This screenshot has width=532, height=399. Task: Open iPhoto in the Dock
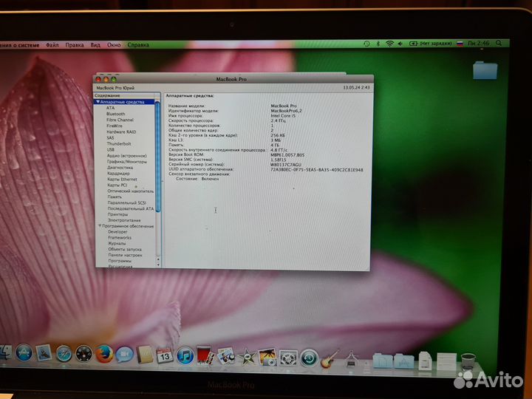coord(267,358)
